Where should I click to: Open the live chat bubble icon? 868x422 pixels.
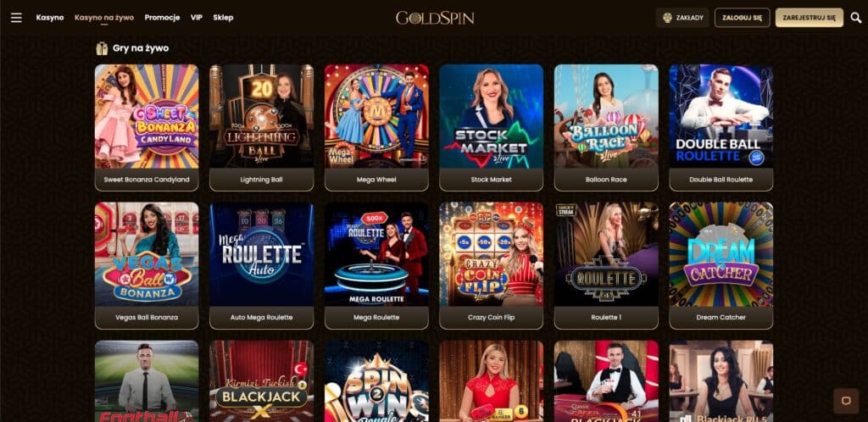pos(846,401)
